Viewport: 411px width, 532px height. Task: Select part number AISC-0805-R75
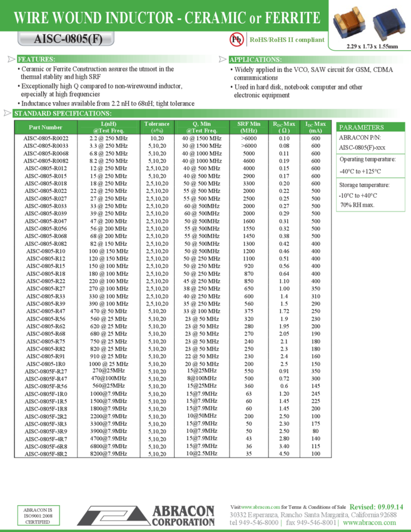46,341
